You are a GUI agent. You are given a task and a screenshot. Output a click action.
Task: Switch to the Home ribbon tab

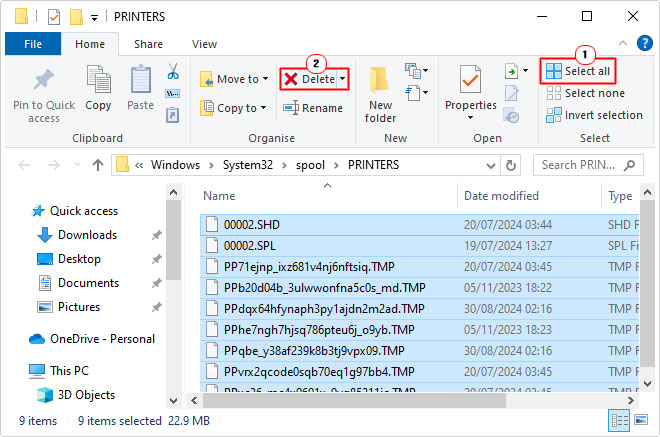90,44
